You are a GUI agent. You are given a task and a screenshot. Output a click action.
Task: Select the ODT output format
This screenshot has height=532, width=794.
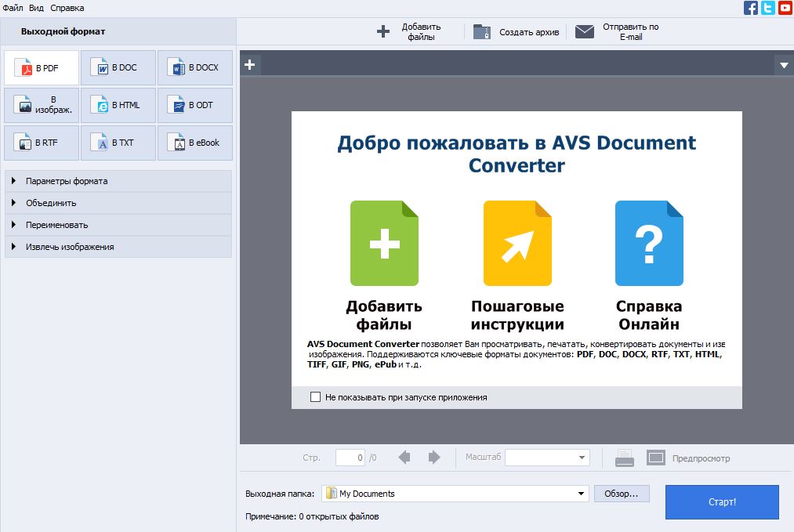(x=195, y=105)
